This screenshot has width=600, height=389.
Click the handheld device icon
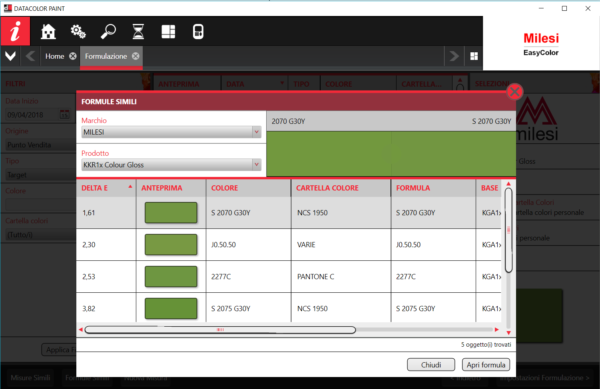pyautogui.click(x=198, y=31)
